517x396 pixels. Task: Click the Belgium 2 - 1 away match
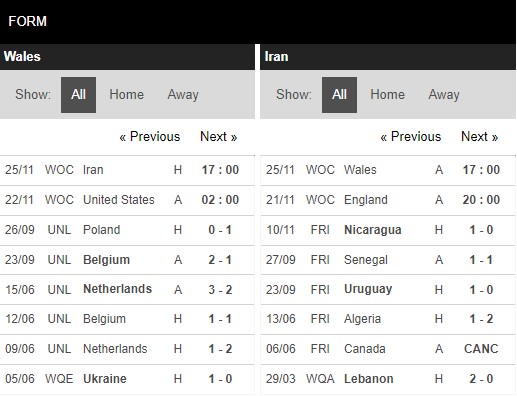pos(127,260)
